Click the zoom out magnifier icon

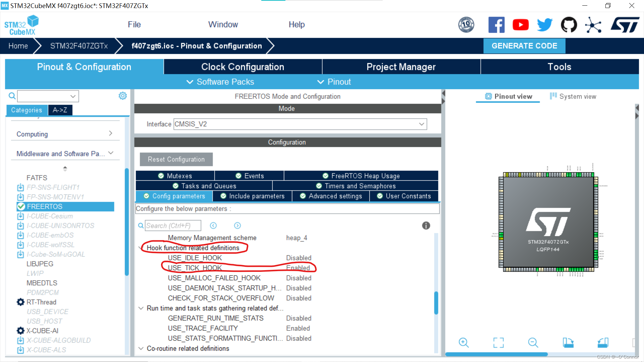(x=533, y=343)
